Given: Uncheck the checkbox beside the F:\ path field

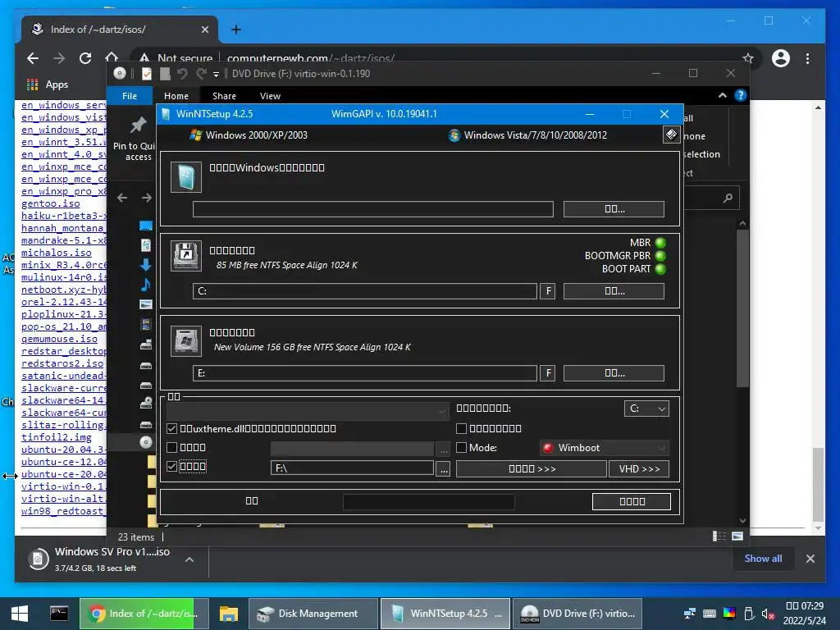Looking at the screenshot, I should pyautogui.click(x=172, y=466).
